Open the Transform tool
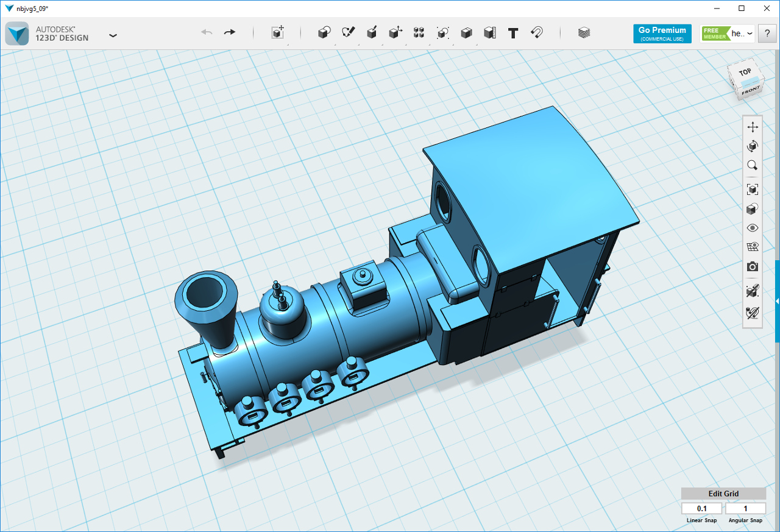Screen dimensions: 780x532 (x=278, y=33)
